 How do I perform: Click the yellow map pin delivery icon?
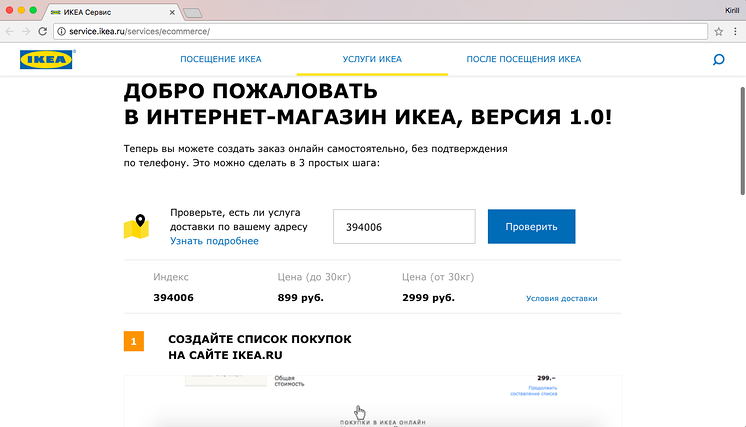(x=135, y=227)
